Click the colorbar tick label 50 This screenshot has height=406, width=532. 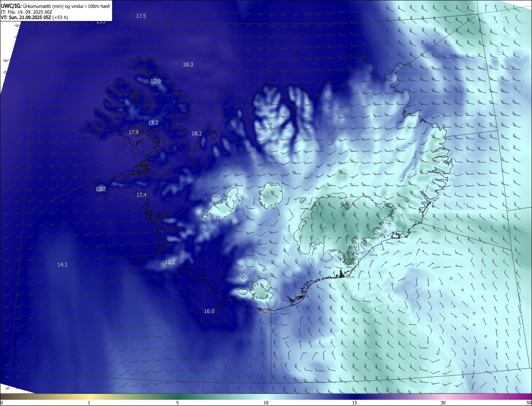529,403
